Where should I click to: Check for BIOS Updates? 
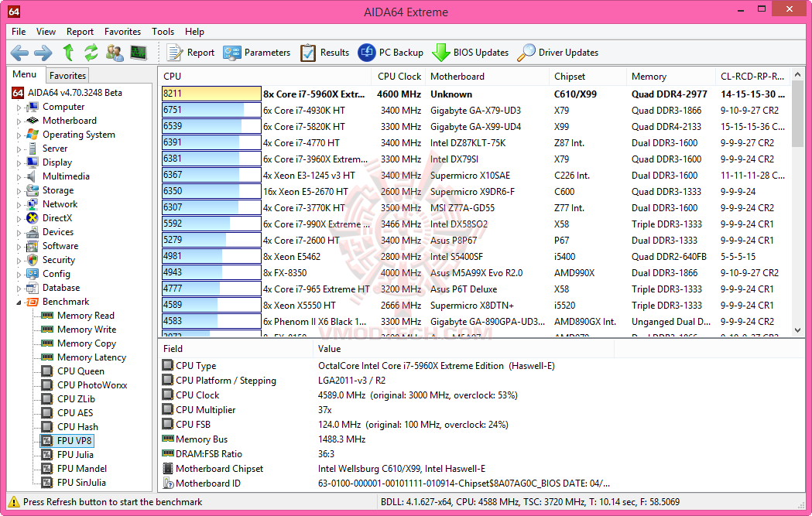click(470, 53)
